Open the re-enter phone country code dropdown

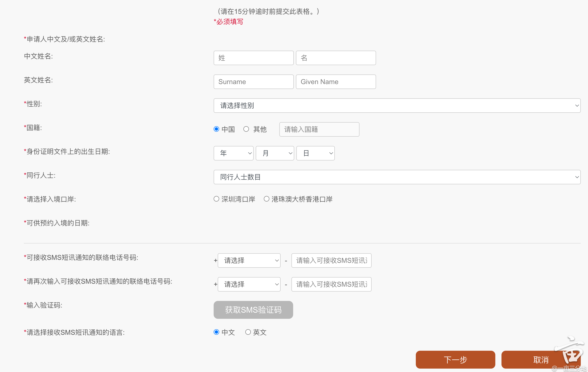pos(249,284)
